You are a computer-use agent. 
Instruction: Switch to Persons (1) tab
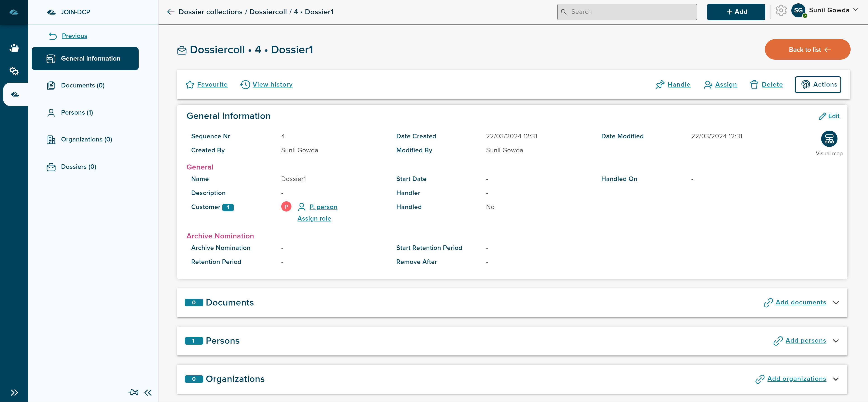pyautogui.click(x=77, y=113)
